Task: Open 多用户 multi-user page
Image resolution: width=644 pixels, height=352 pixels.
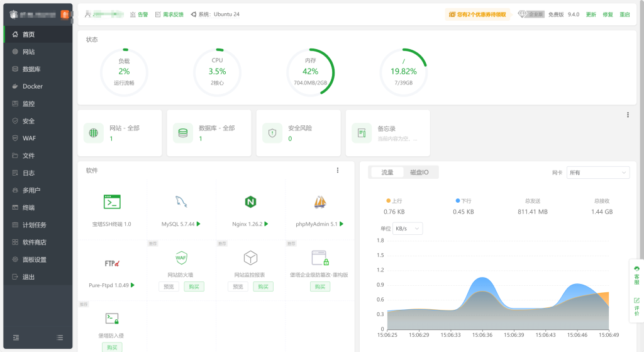Action: (38, 190)
